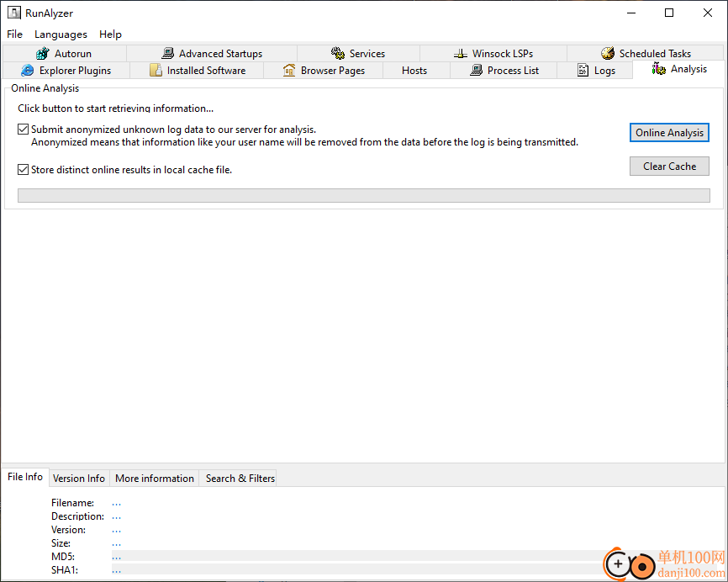Close the RunAlyzer window
Viewport: 728px width, 582px height.
(708, 13)
